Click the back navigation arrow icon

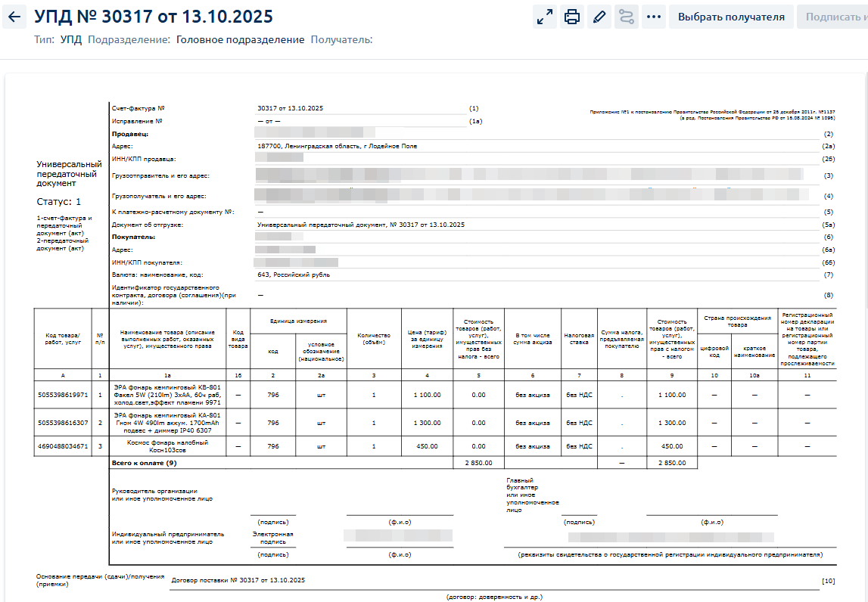click(15, 16)
